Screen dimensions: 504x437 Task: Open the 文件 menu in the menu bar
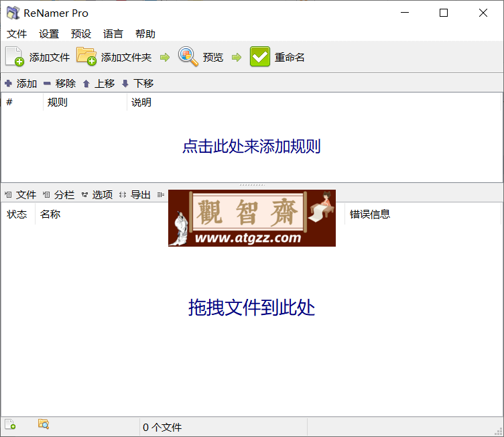(x=17, y=34)
